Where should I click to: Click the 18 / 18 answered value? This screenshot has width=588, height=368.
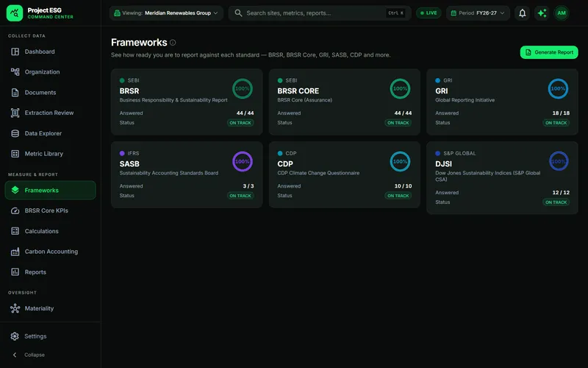[x=561, y=113]
